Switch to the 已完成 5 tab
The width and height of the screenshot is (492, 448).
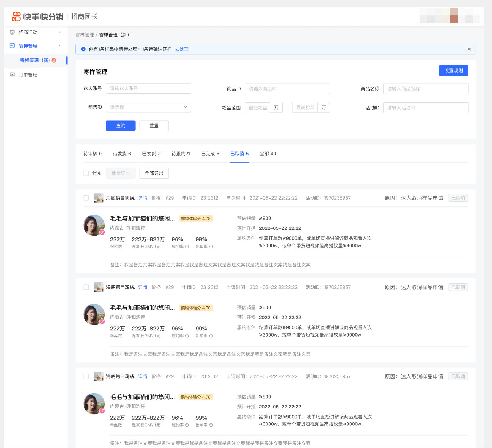(x=210, y=154)
